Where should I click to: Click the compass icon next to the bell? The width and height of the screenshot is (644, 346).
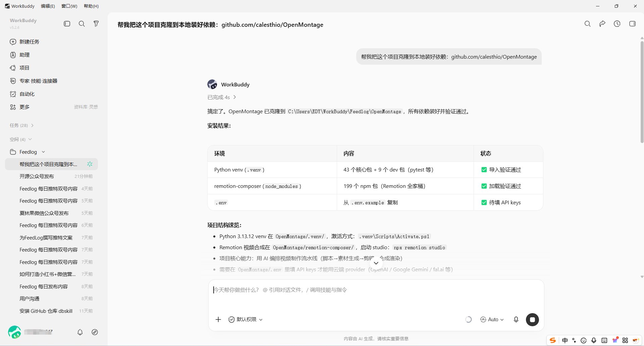(95, 332)
